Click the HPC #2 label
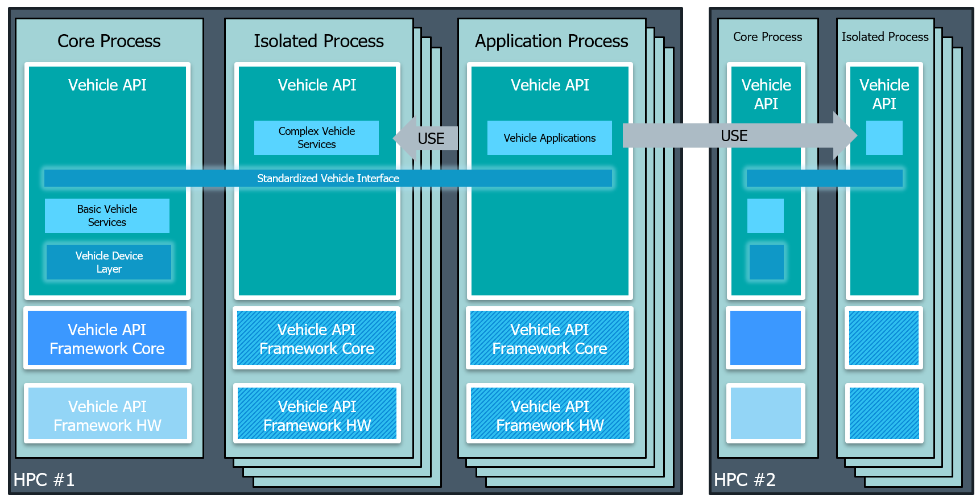 [x=745, y=480]
